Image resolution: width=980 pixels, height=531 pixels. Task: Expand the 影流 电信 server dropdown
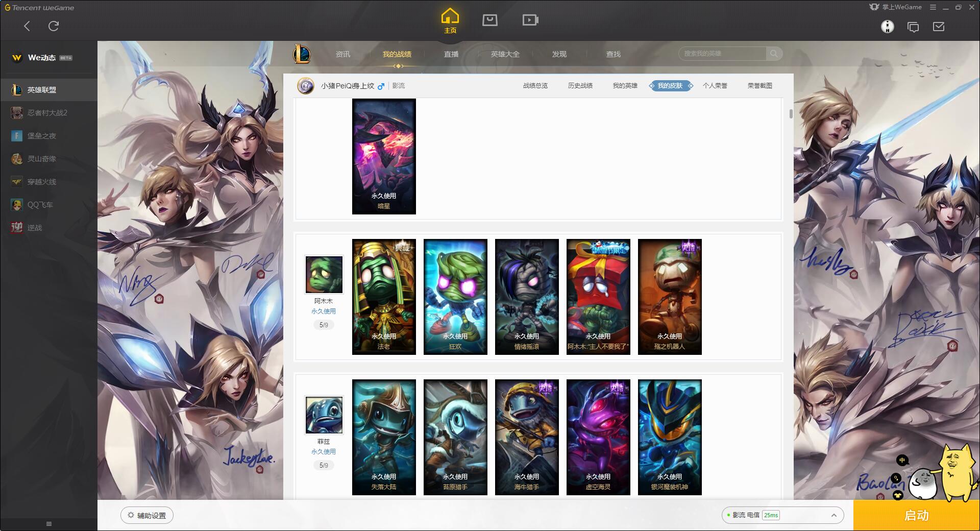pyautogui.click(x=782, y=515)
